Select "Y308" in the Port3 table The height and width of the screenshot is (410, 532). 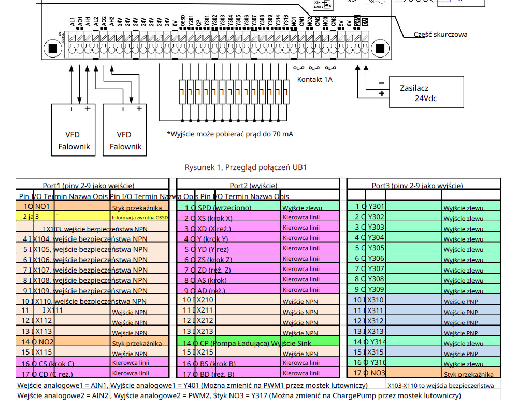376,279
